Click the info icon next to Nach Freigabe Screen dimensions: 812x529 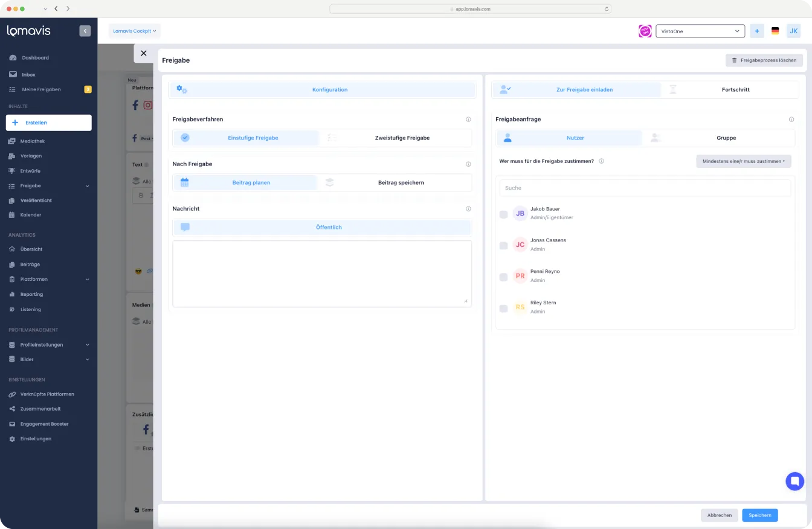click(468, 164)
